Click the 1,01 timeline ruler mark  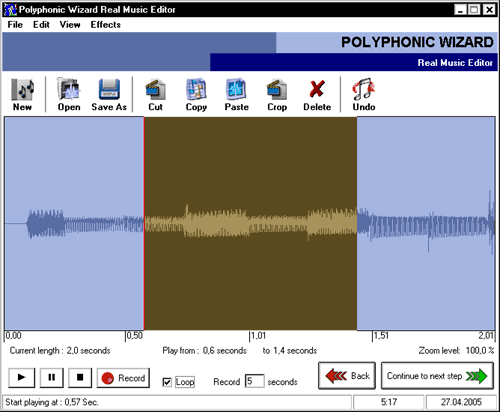pyautogui.click(x=258, y=336)
